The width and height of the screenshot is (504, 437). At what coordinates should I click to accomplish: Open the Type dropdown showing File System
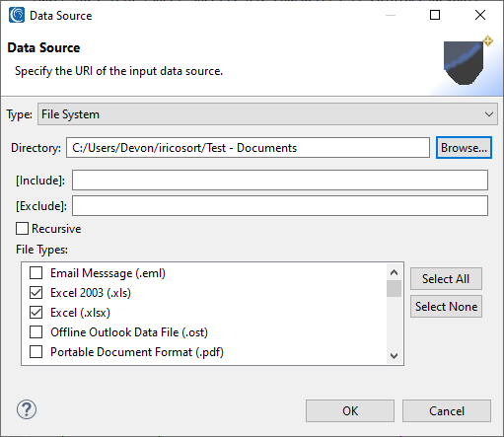(x=267, y=114)
